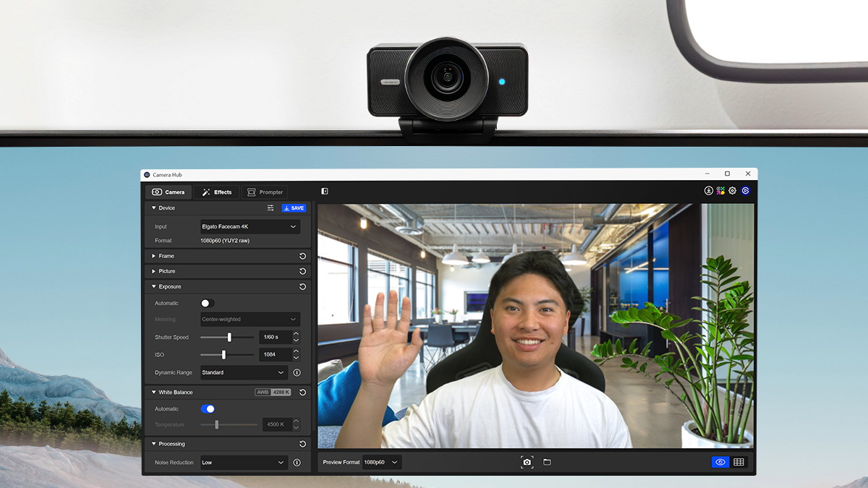Click the ISO slider handle

click(224, 355)
